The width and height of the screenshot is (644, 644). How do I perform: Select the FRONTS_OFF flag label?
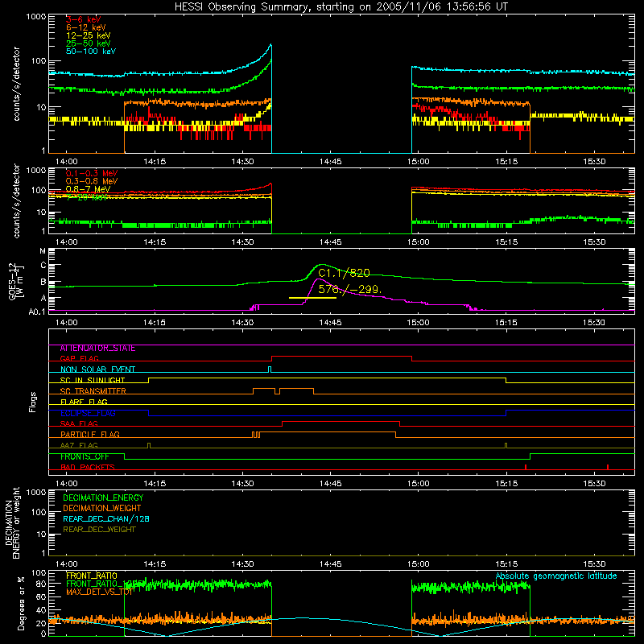tap(85, 456)
